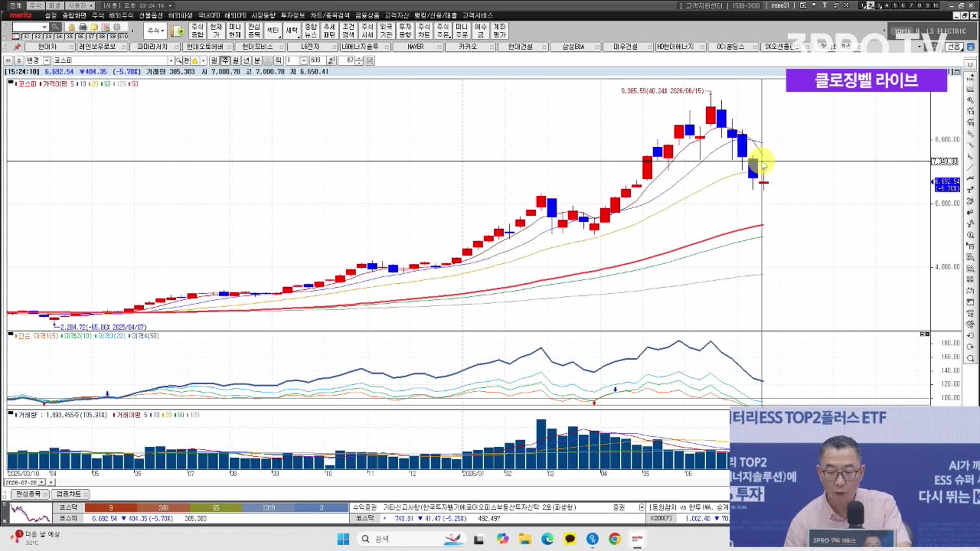This screenshot has height=551, width=980.
Task: Click the 관심종목 button below the chart
Action: tap(29, 494)
